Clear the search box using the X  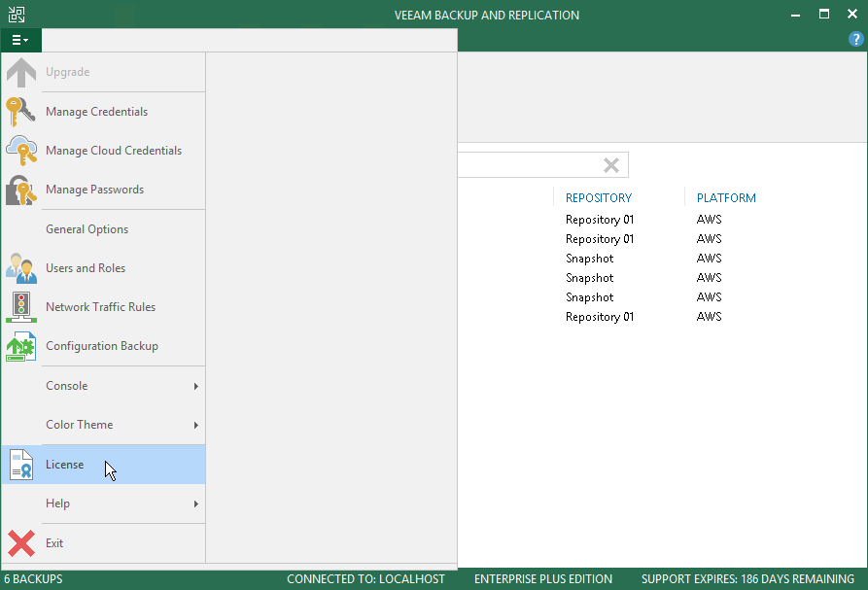tap(611, 165)
